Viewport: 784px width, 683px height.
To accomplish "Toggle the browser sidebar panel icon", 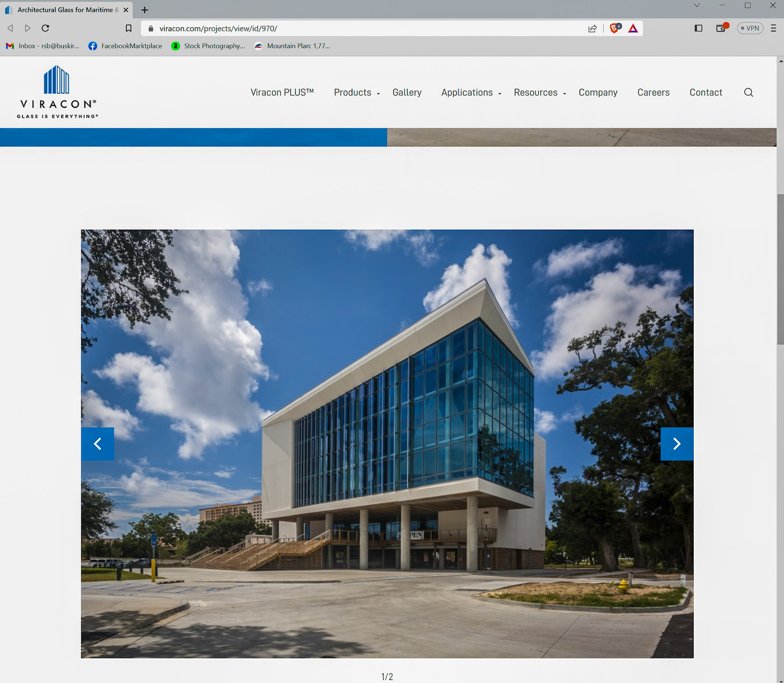I will 698,28.
